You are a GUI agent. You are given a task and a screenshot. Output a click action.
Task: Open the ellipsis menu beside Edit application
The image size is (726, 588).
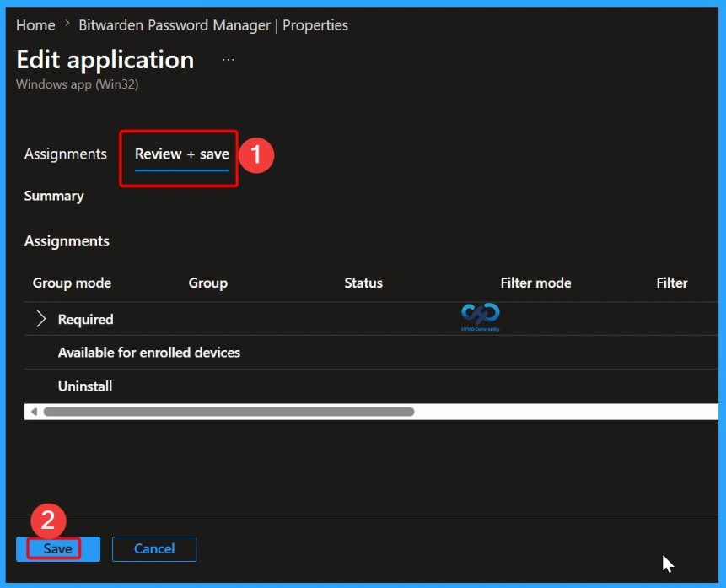(228, 60)
